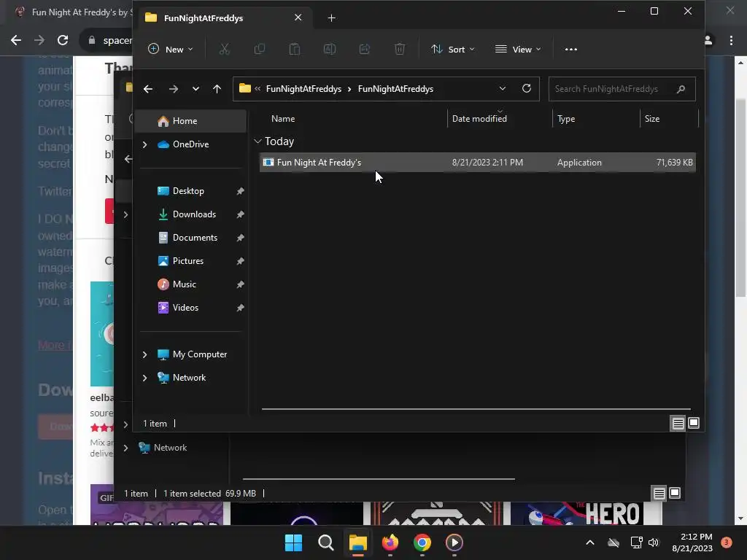
Task: Open the See more ellipsis menu
Action: click(x=570, y=49)
